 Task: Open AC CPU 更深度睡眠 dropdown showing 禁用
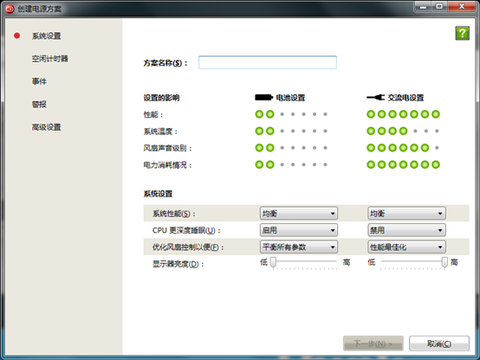407,230
